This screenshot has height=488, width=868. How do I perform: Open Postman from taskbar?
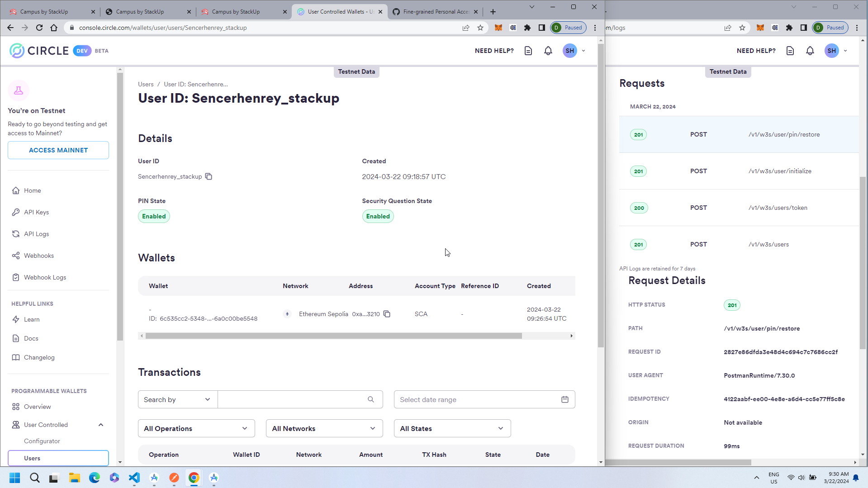174,478
